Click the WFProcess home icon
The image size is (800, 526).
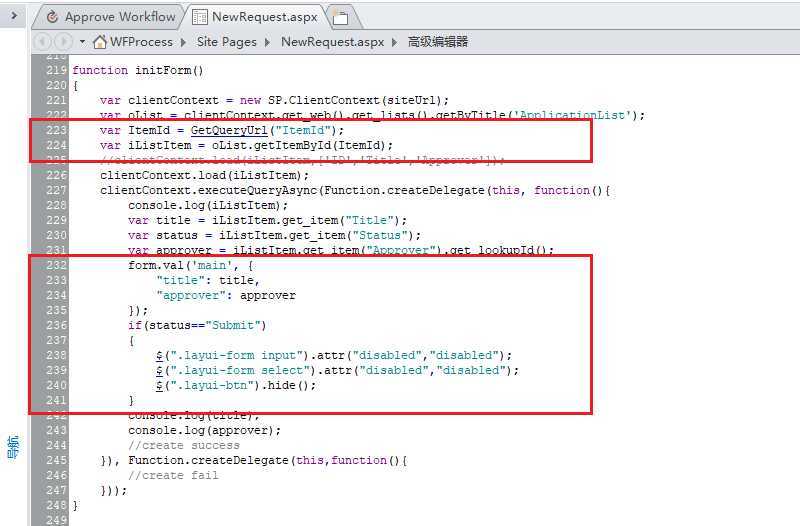(100, 42)
